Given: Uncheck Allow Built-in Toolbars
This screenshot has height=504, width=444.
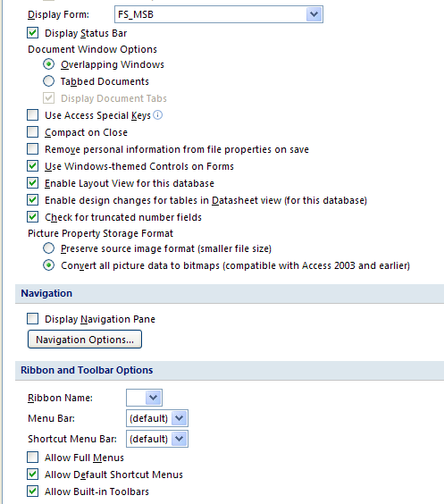Looking at the screenshot, I should click(x=33, y=491).
